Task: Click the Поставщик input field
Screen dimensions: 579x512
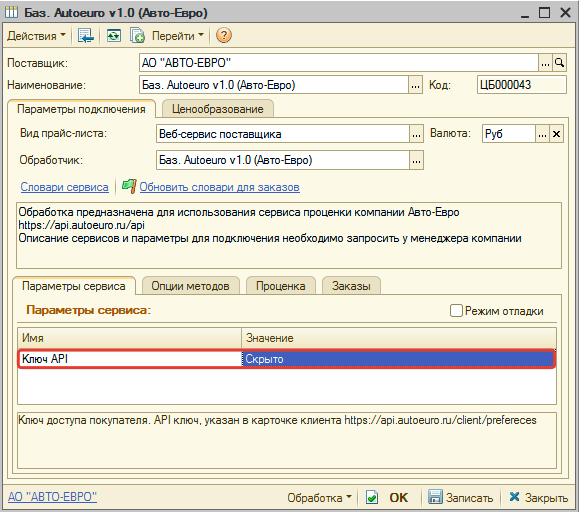Action: pyautogui.click(x=339, y=63)
